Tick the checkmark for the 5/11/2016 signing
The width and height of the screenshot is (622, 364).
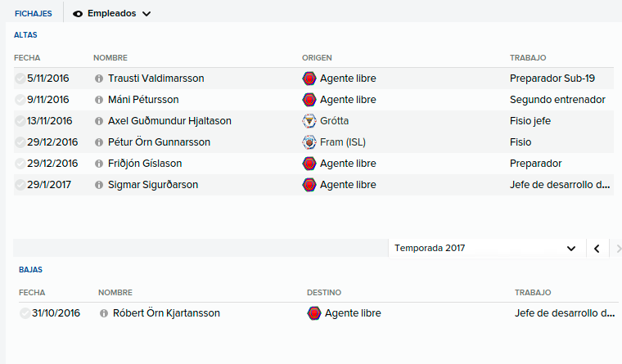click(20, 79)
